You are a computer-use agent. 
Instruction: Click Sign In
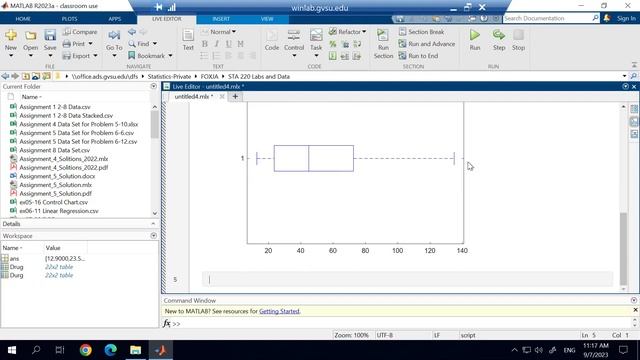tap(626, 18)
